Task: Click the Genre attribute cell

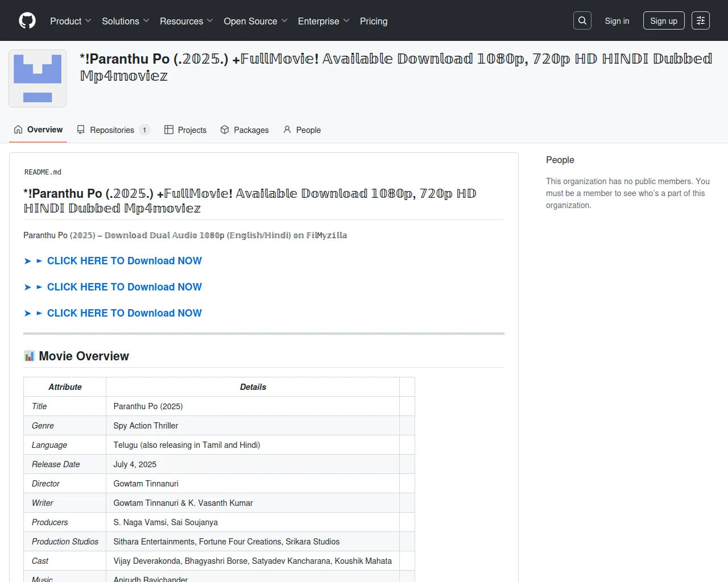Action: (x=65, y=426)
